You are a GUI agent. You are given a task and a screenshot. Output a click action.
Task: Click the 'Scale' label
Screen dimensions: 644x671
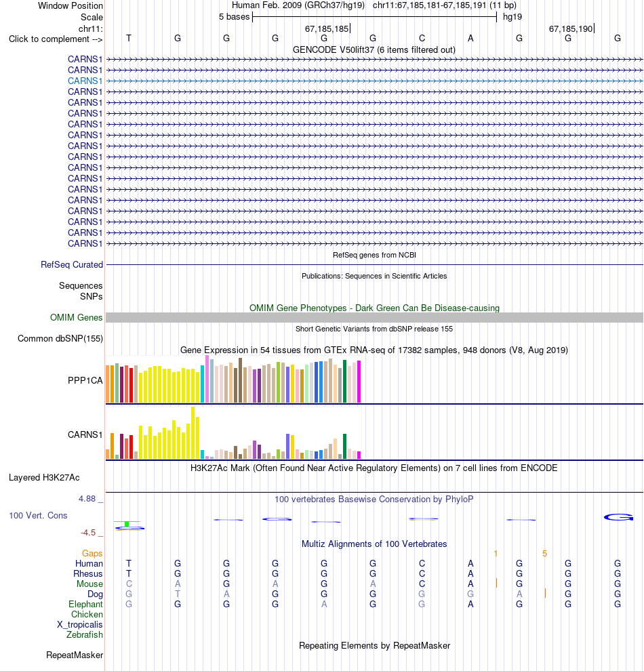(92, 17)
